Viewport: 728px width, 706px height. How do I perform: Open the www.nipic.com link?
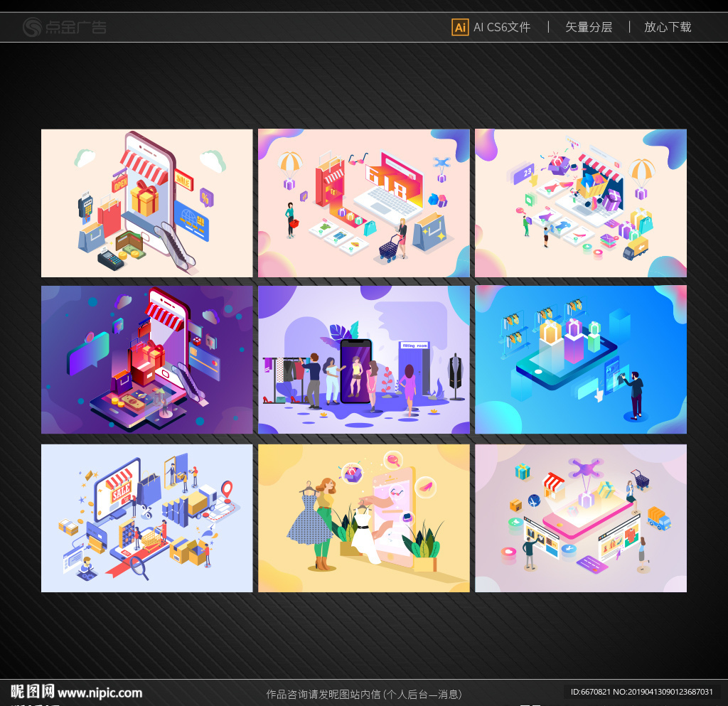coord(100,692)
